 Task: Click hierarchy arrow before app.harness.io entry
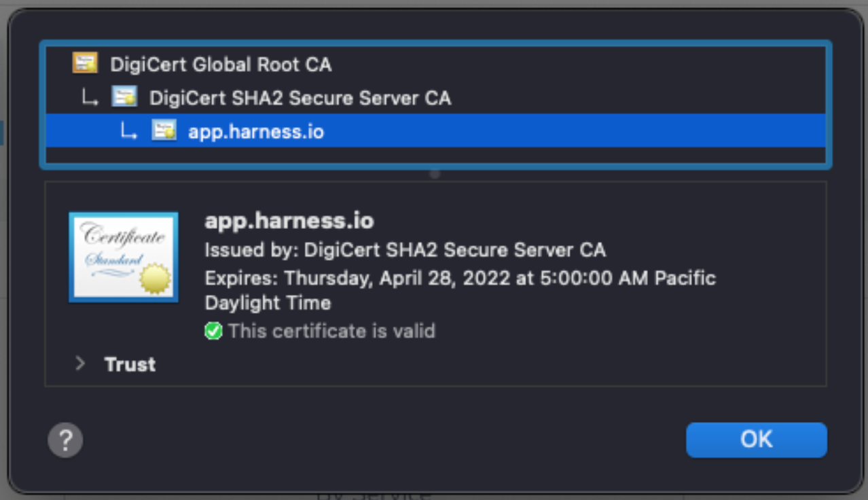click(x=129, y=131)
